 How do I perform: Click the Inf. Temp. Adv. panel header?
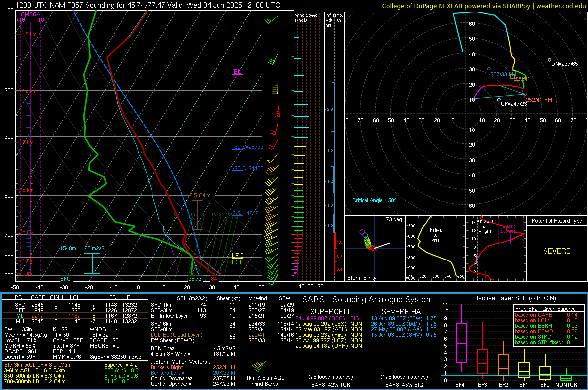click(x=334, y=20)
